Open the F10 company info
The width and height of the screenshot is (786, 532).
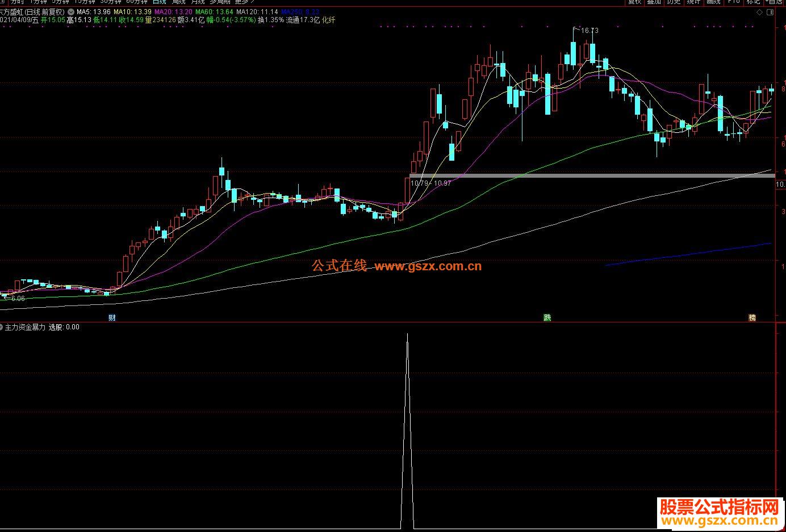point(733,2)
